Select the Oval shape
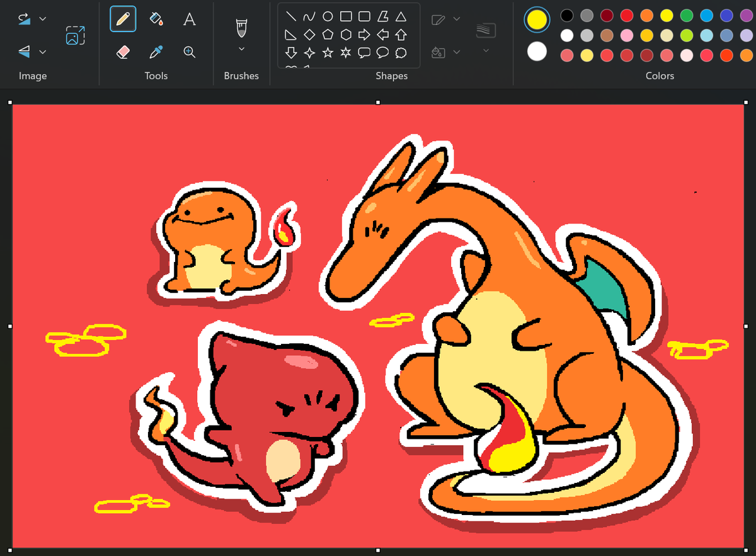756x556 pixels. click(327, 18)
